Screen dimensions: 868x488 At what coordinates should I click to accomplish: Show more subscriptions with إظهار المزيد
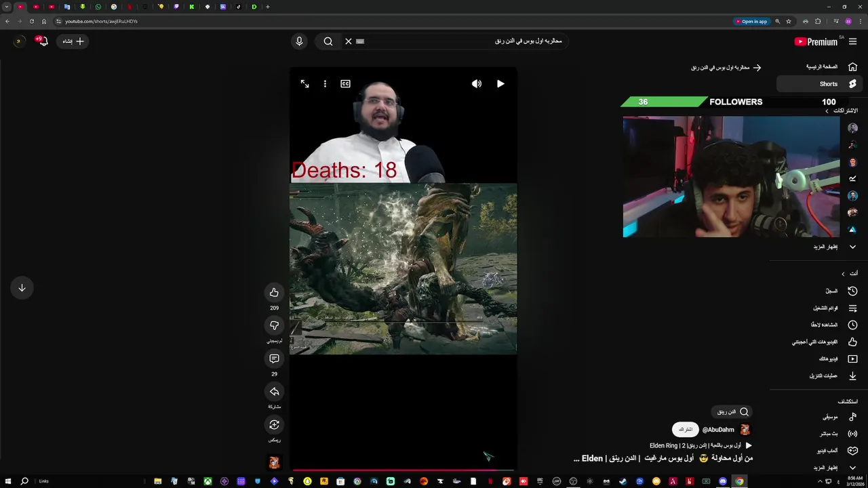point(834,247)
